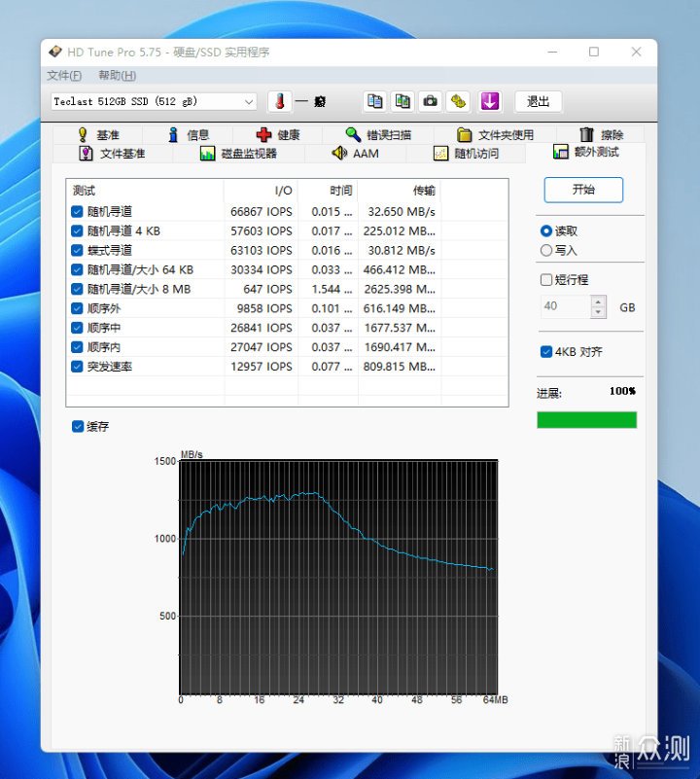The width and height of the screenshot is (700, 779).
Task: Open the 信息 info tab
Action: pos(189,134)
